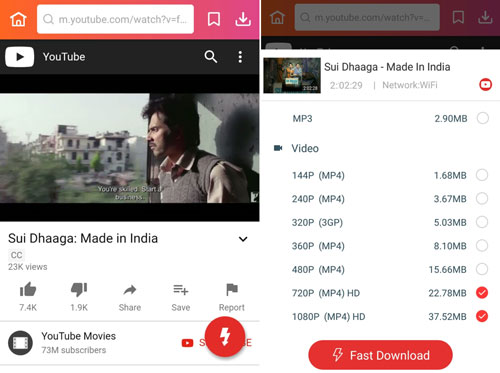Click the '2:02:29' duration text
The height and width of the screenshot is (373, 500).
point(346,85)
